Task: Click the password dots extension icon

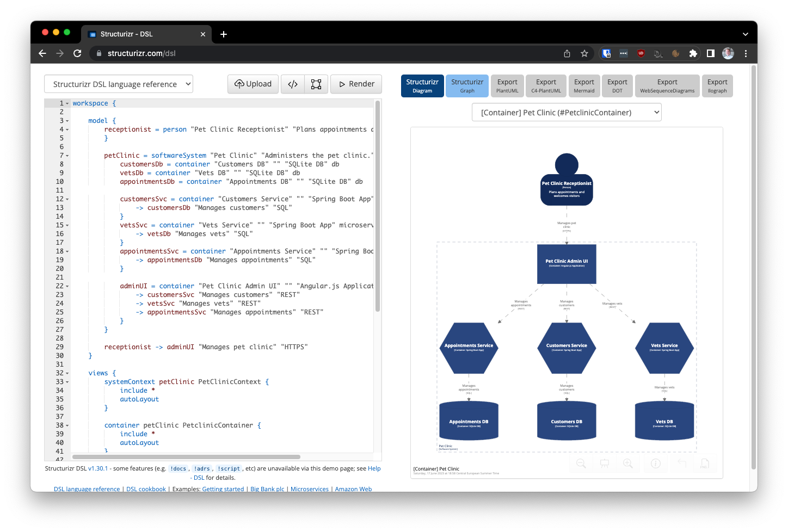Action: point(624,53)
